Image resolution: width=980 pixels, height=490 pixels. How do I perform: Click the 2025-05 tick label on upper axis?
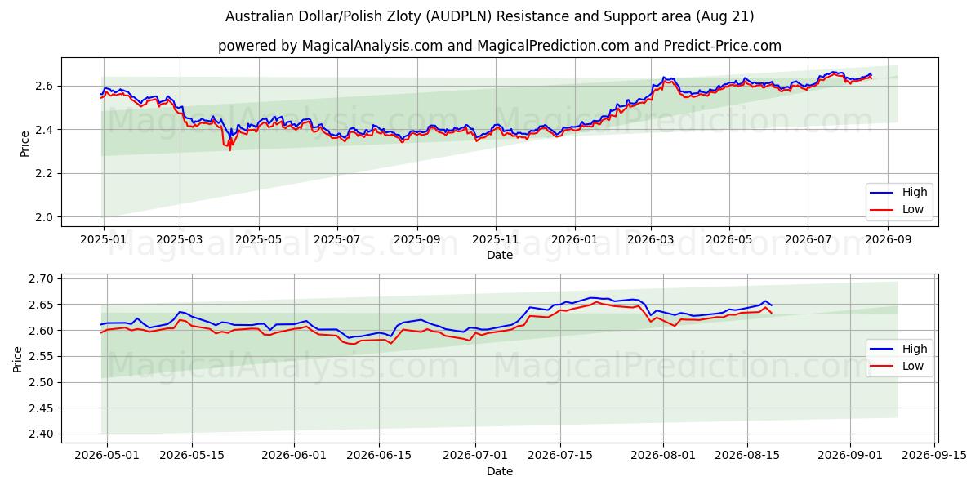point(258,240)
